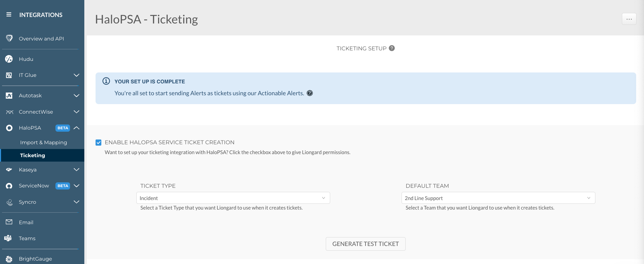Expand the ServiceNow sidebar section

77,186
